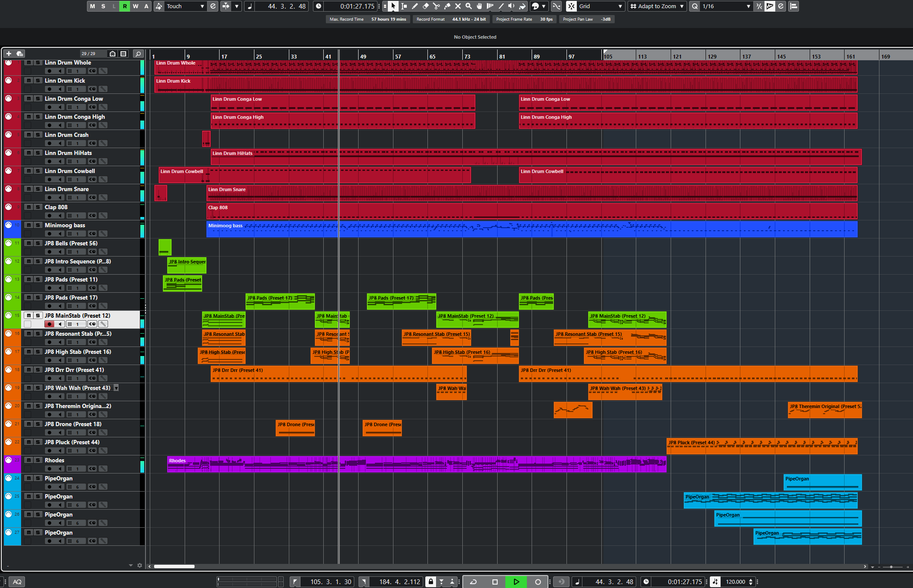Mute the Minimoog bass track
This screenshot has height=588, width=913.
pos(28,225)
